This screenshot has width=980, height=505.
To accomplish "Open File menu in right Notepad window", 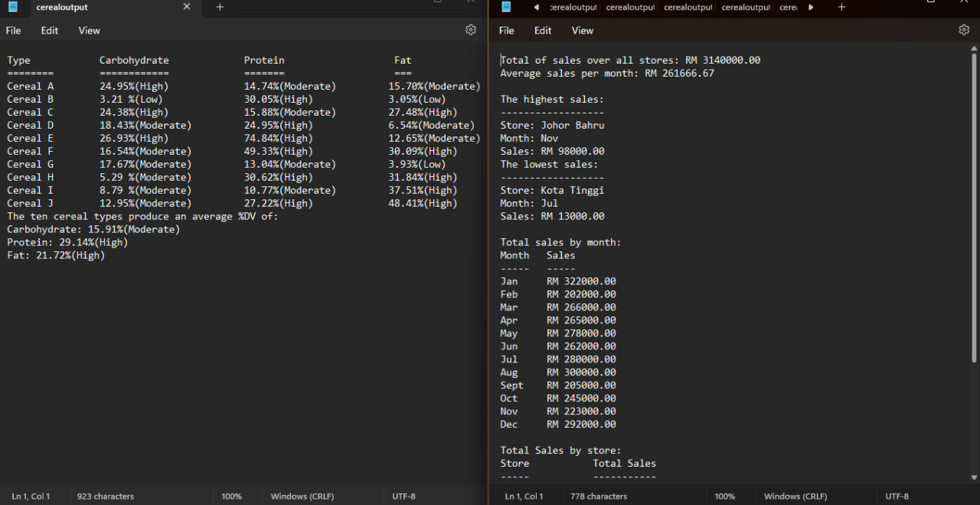I will [x=507, y=31].
